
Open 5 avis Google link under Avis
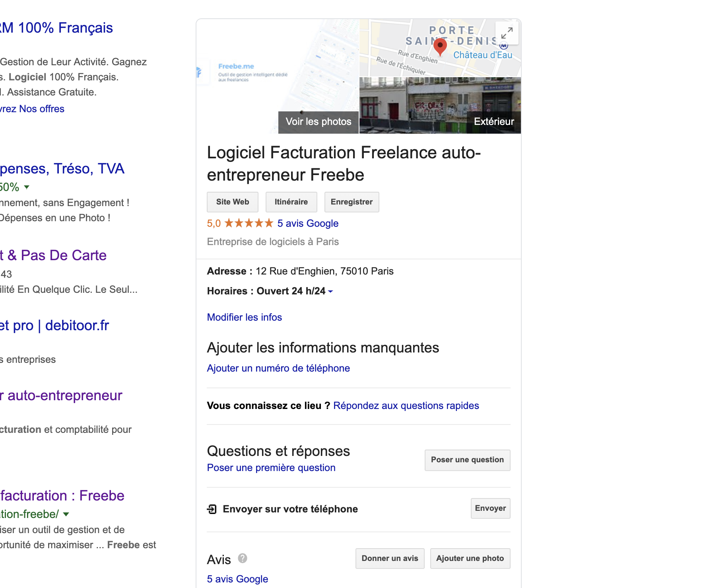pyautogui.click(x=237, y=579)
